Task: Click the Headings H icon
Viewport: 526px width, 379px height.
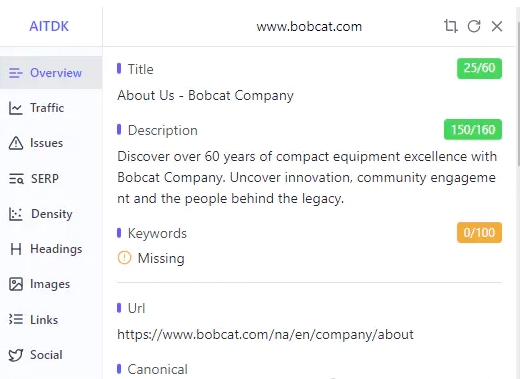Action: [15, 249]
